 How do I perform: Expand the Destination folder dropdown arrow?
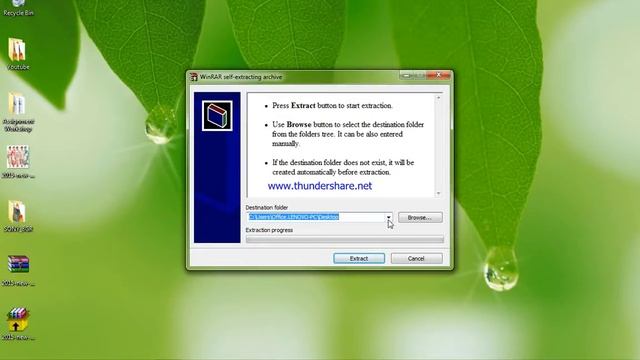pyautogui.click(x=389, y=217)
